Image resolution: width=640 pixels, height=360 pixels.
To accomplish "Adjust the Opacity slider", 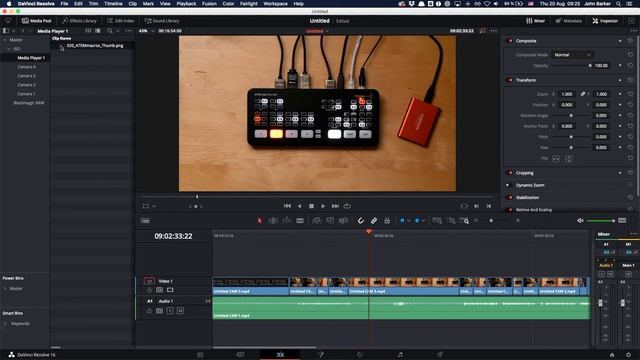I will (571, 65).
